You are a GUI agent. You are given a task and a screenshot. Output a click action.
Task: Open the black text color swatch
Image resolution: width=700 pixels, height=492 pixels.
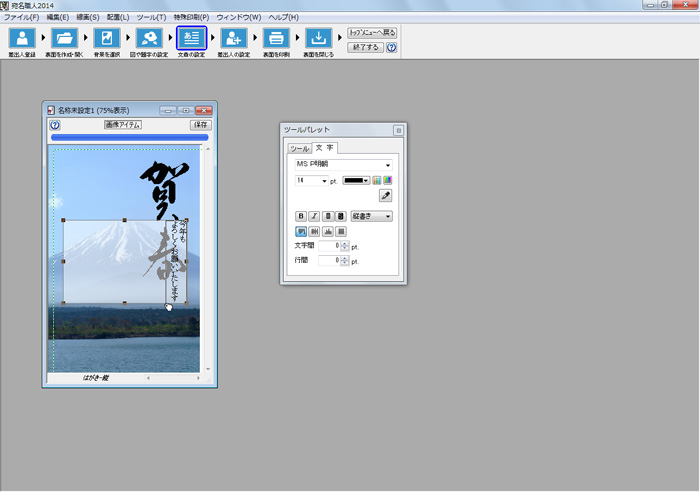[356, 181]
